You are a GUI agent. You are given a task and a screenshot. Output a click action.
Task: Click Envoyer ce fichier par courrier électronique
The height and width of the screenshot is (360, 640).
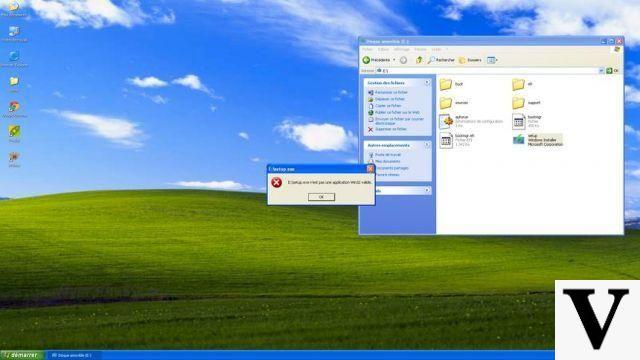click(x=396, y=121)
